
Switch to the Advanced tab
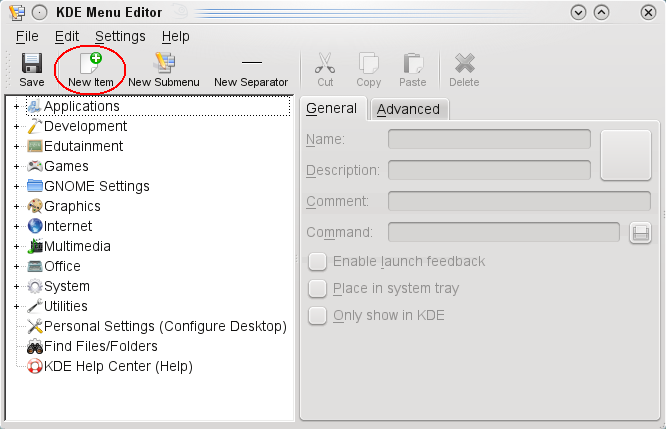(x=409, y=110)
